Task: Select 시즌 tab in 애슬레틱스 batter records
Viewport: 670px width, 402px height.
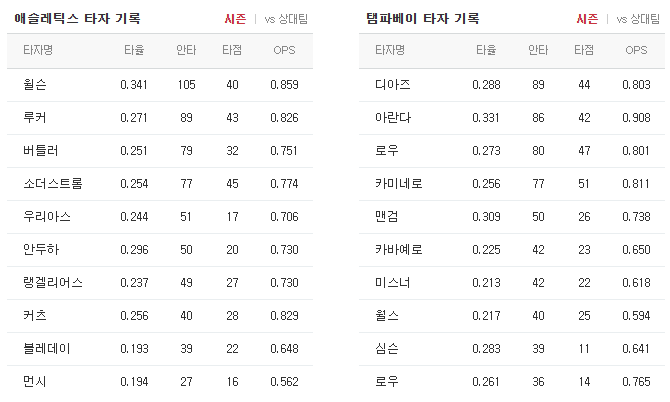Action: click(235, 19)
